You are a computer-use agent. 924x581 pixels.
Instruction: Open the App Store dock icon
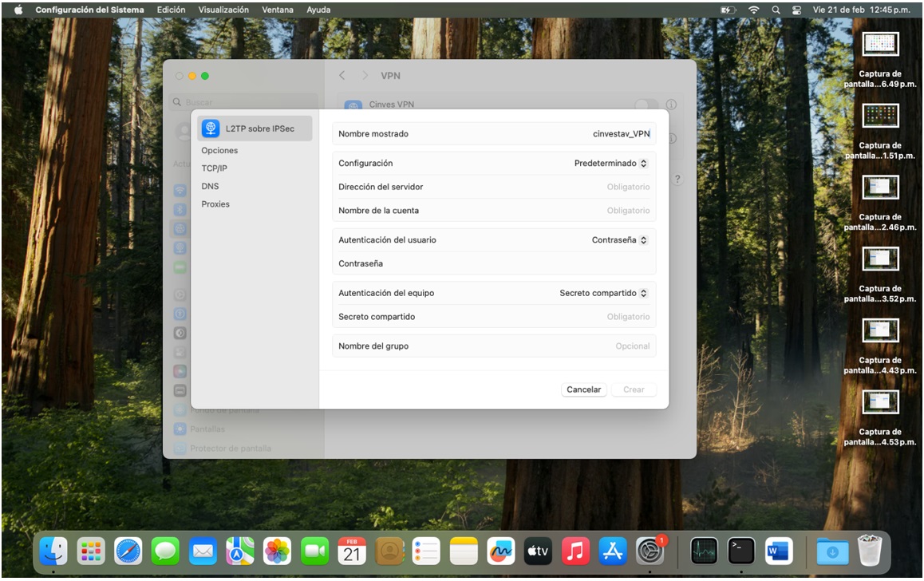[x=613, y=551]
